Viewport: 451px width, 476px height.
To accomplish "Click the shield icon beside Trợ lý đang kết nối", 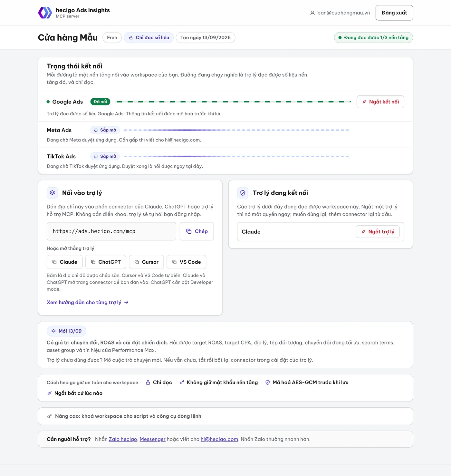I will pyautogui.click(x=243, y=193).
